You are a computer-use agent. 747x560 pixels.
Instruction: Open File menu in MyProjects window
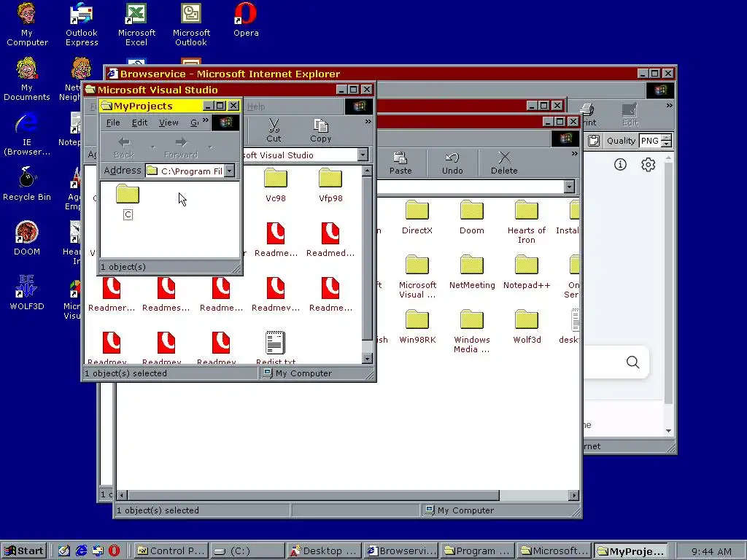113,122
